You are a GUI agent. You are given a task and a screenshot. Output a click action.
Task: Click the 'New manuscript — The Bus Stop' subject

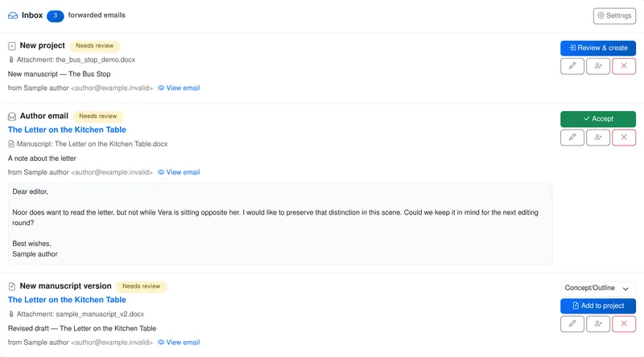pyautogui.click(x=59, y=74)
